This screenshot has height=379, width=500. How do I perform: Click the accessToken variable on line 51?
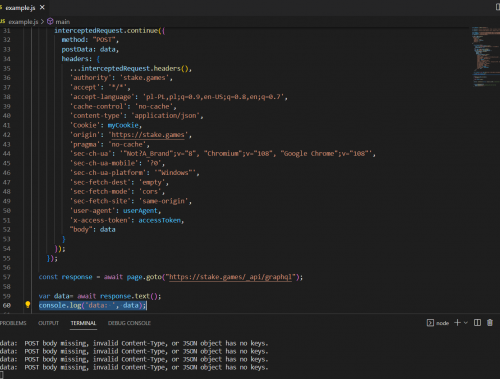click(160, 220)
